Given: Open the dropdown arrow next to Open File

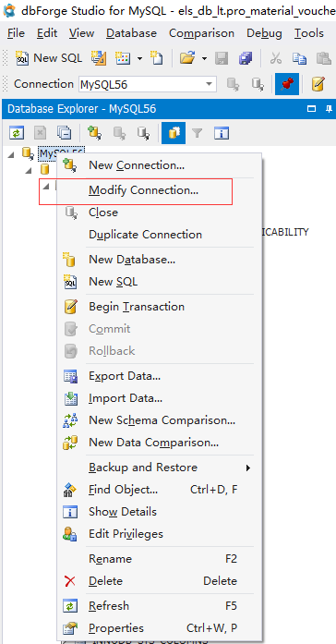Looking at the screenshot, I should coord(204,59).
